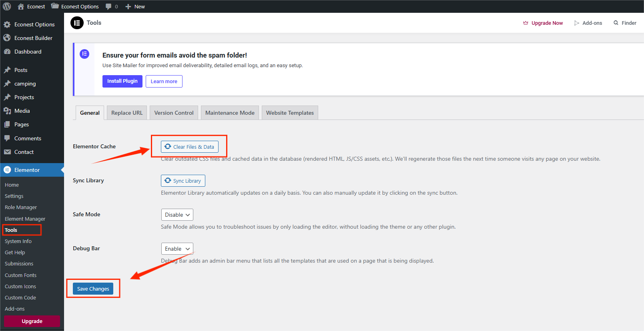
Task: Click the plus icon next to New
Action: [x=128, y=6]
